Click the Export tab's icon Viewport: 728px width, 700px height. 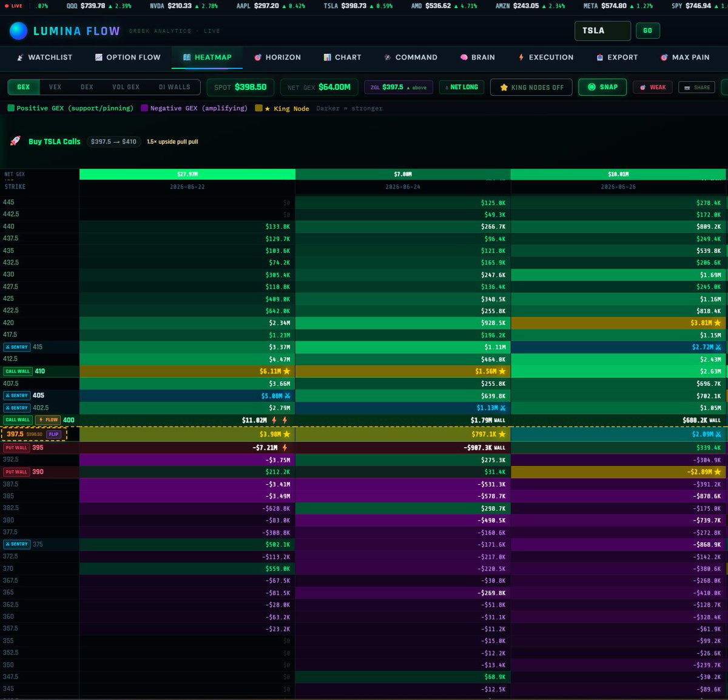point(600,57)
